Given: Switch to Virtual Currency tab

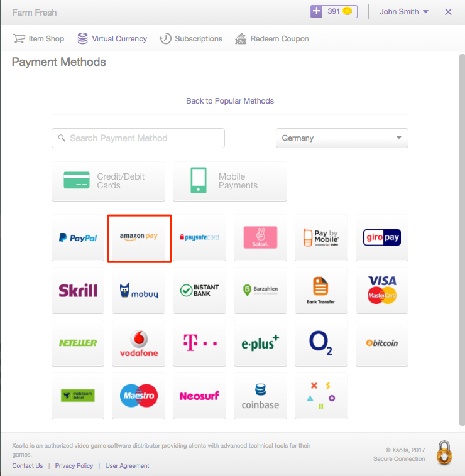Looking at the screenshot, I should coord(112,39).
